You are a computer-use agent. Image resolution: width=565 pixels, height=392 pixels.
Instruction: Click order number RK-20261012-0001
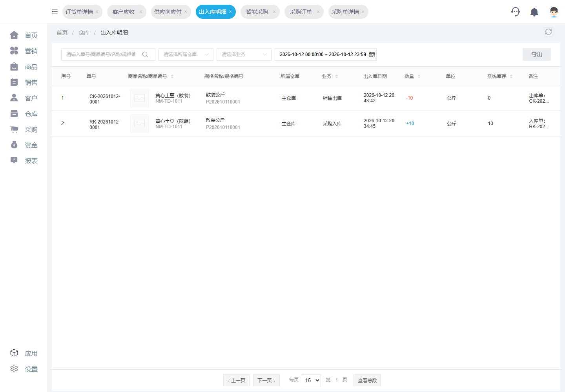point(105,125)
